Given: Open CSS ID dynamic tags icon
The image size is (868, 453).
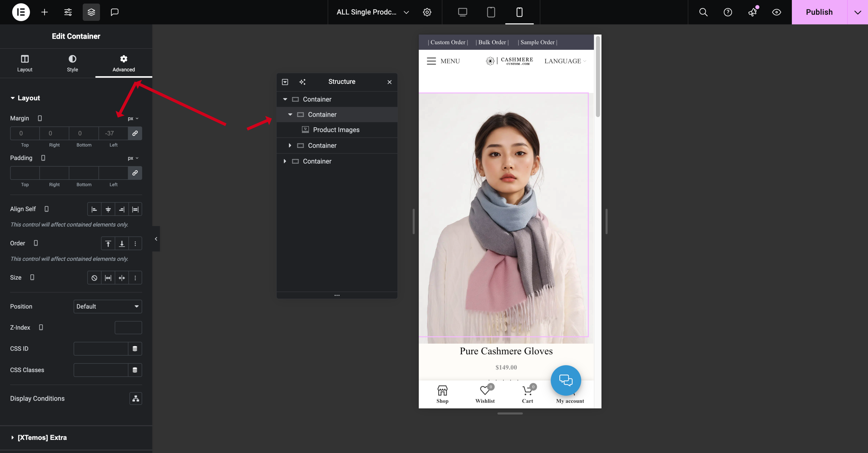Looking at the screenshot, I should pyautogui.click(x=135, y=349).
